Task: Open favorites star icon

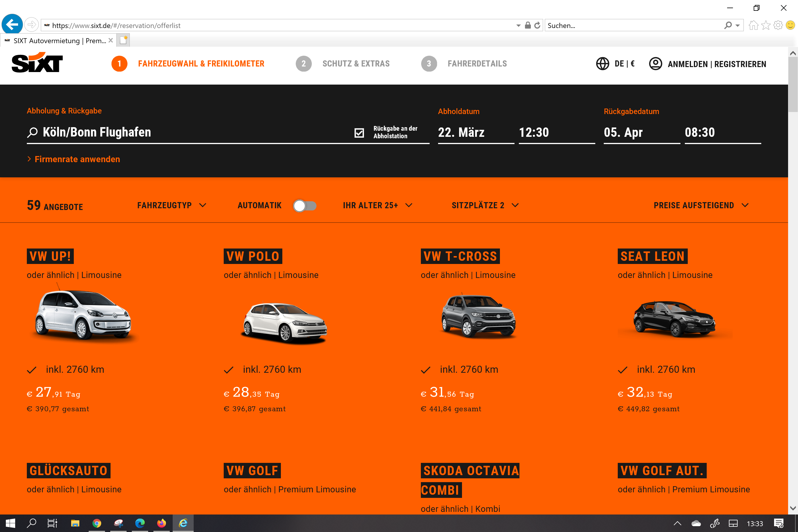Action: pos(766,25)
